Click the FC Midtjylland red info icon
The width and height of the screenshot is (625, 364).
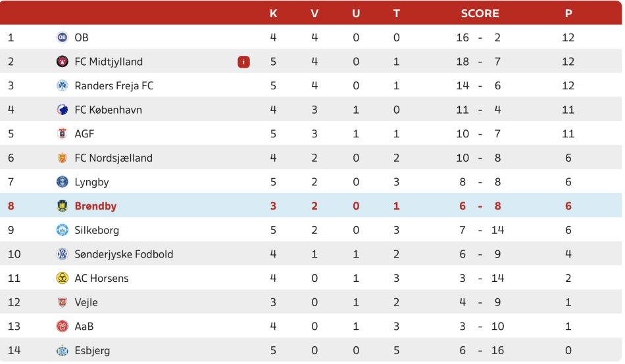[x=243, y=62]
